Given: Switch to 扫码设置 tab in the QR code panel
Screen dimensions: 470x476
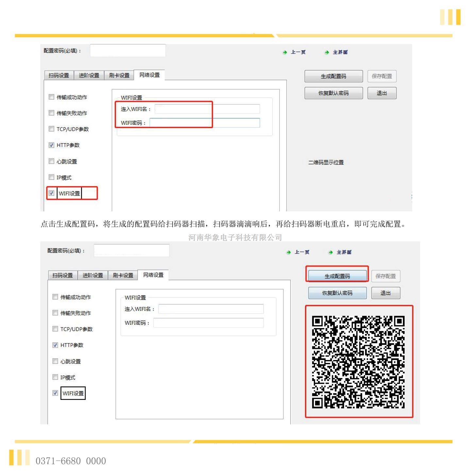Looking at the screenshot, I should tap(62, 275).
